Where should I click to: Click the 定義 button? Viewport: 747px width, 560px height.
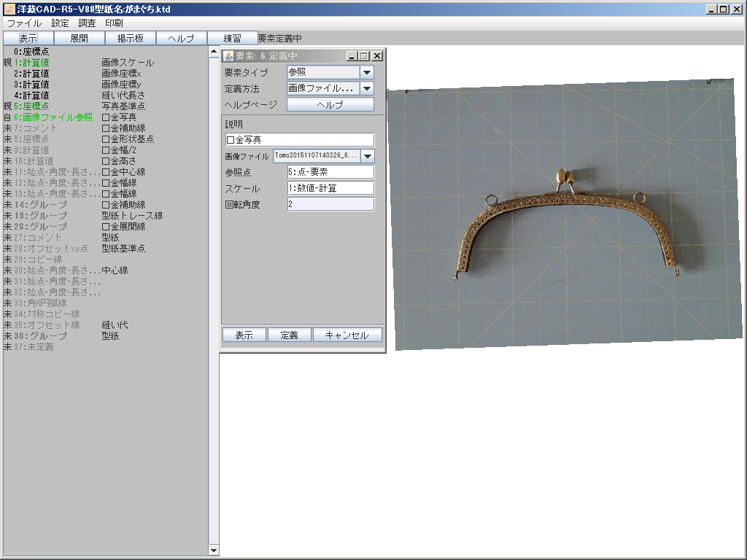289,335
